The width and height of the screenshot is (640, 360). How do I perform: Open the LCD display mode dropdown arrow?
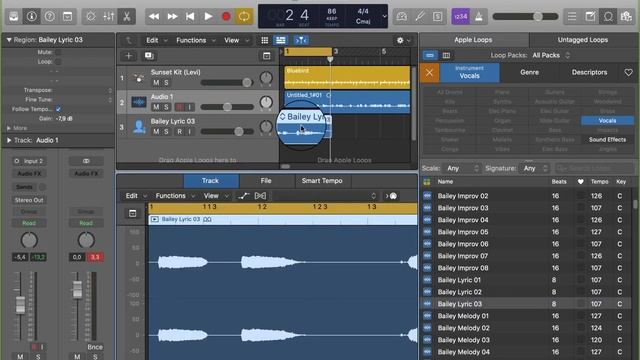[x=384, y=16]
